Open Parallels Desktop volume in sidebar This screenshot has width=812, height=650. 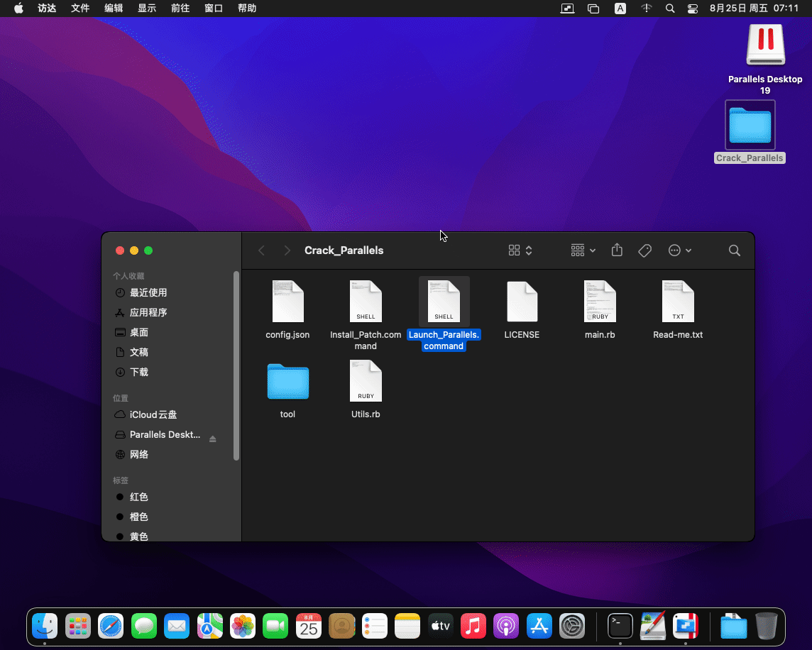(x=158, y=434)
